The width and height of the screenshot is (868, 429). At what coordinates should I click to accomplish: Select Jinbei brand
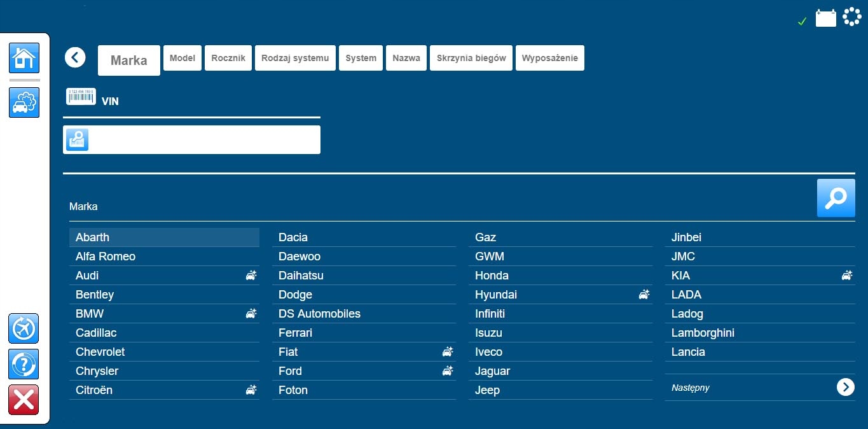[760, 237]
